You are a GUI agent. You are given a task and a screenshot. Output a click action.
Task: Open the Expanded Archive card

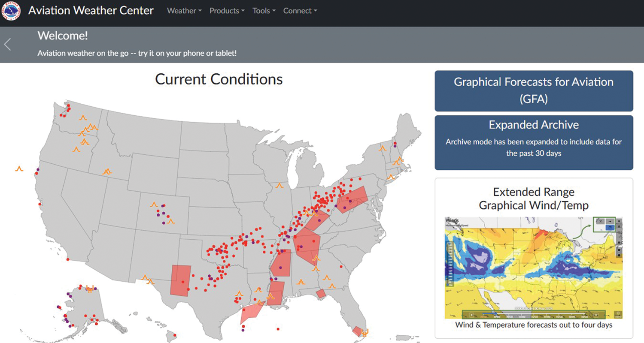534,142
